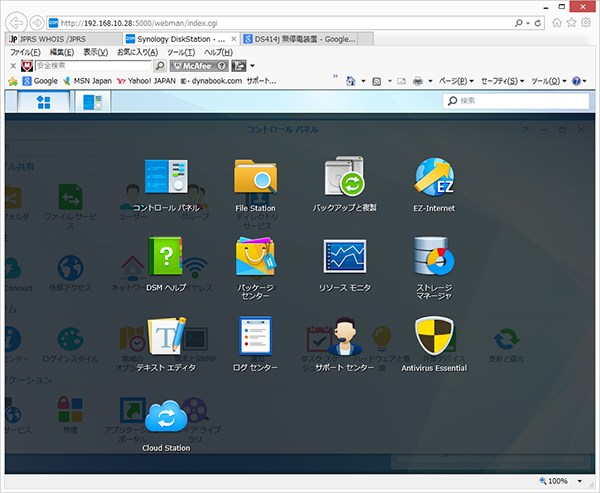Open セーフティ(S) dropdown
600x493 pixels.
click(502, 81)
